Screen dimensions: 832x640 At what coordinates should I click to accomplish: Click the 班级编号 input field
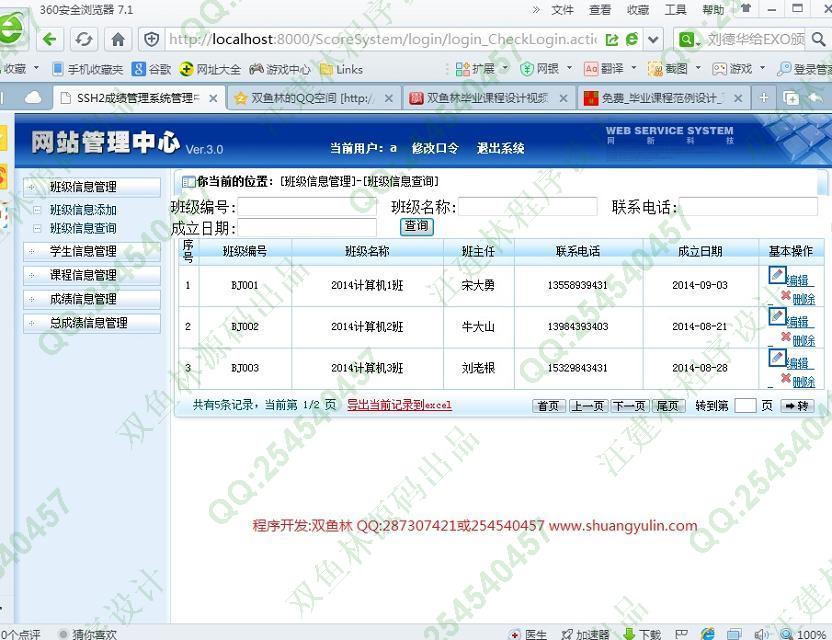point(307,206)
